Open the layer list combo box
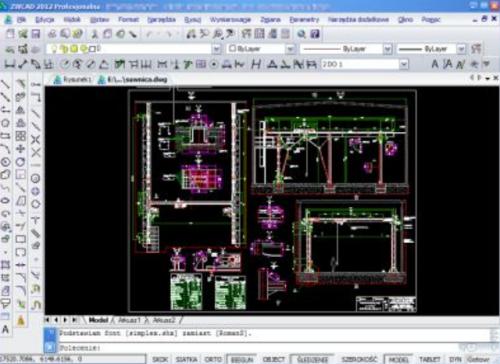The height and width of the screenshot is (364, 500). [133, 49]
